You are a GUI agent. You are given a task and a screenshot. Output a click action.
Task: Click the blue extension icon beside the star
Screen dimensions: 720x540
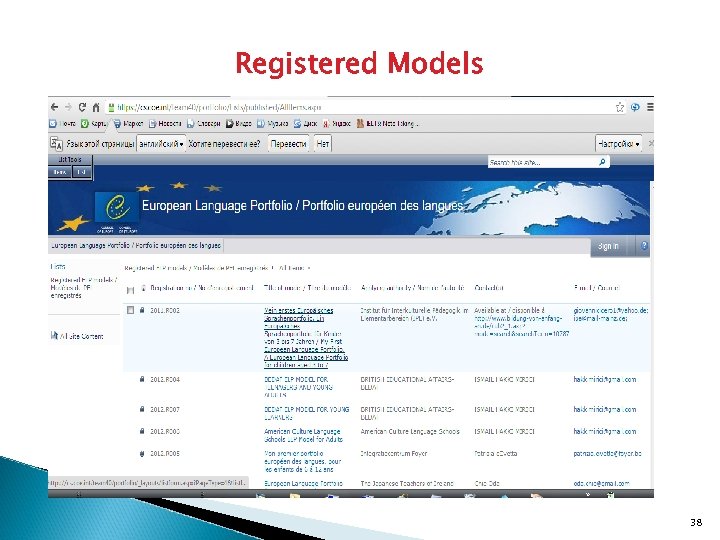point(635,107)
